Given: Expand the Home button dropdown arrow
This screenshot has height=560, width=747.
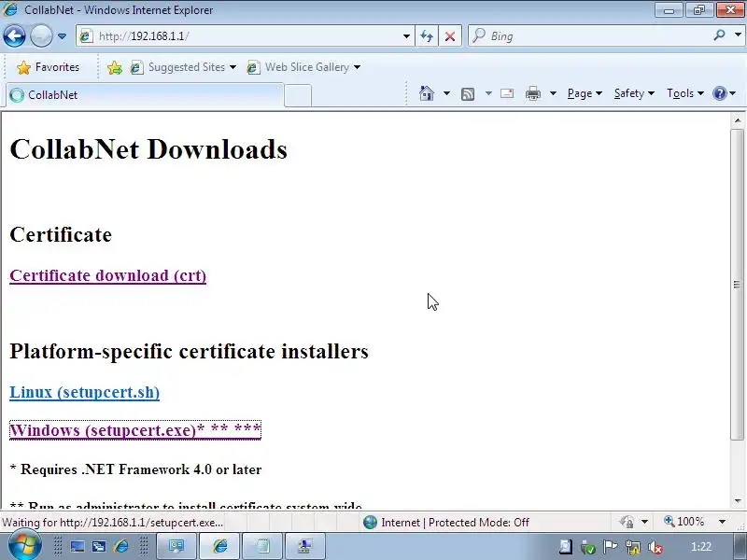Looking at the screenshot, I should coord(446,93).
